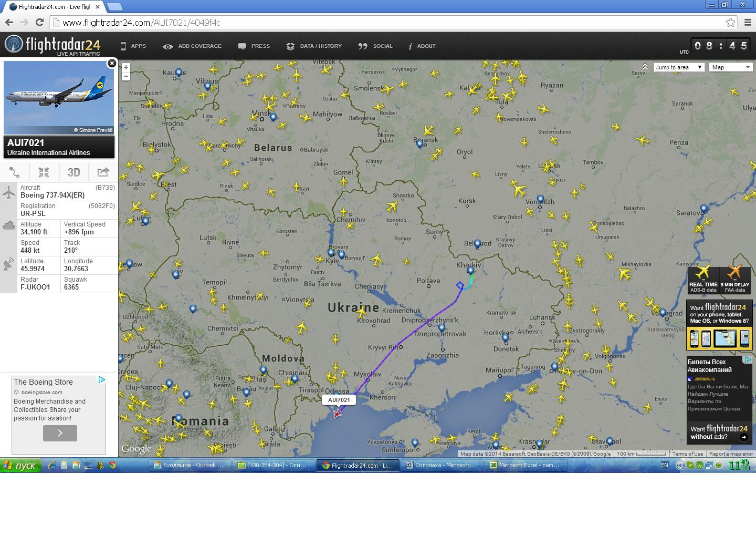The width and height of the screenshot is (756, 536).
Task: Click the selected red AUI7021 plane icon
Action: point(337,414)
